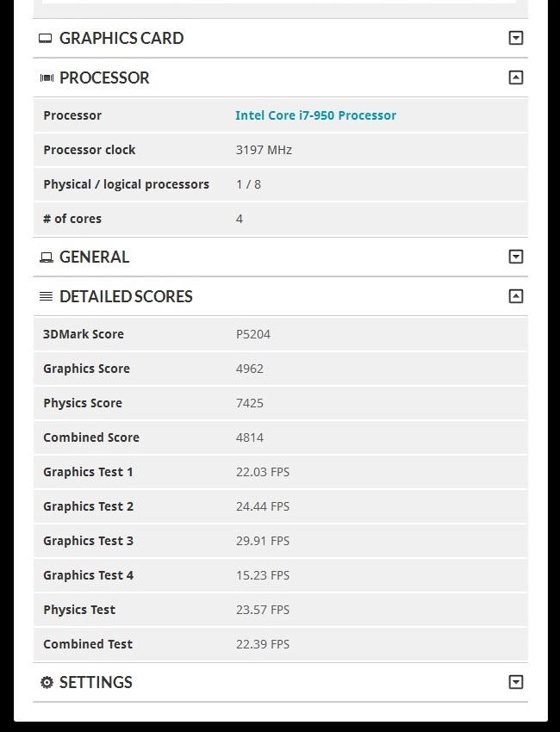Screen dimensions: 560x732
Task: Expand the Settings section arrow
Action: click(x=515, y=682)
